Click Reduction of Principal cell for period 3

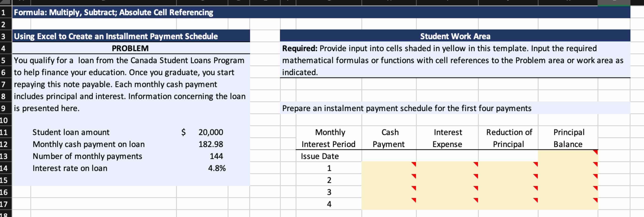(508, 192)
